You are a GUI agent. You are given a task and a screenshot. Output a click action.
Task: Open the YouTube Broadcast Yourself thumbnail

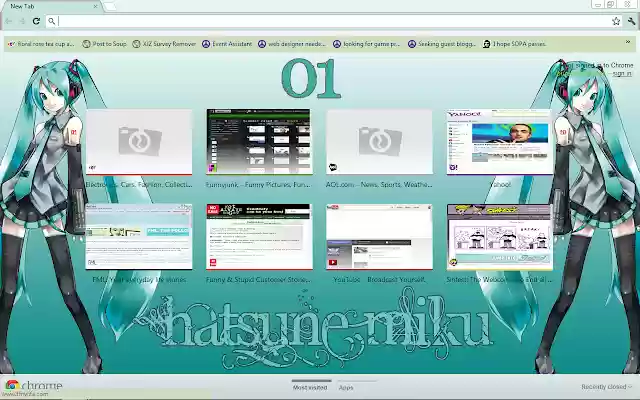click(x=379, y=237)
